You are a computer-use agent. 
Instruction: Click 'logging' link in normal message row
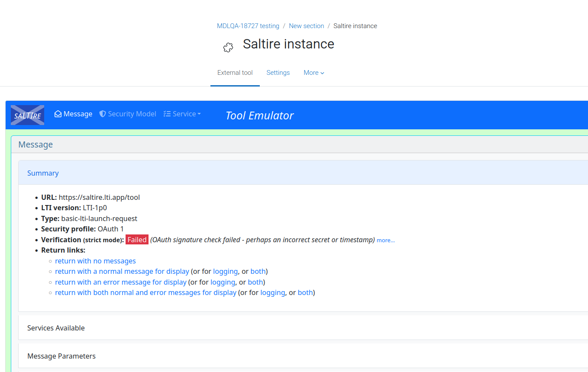pos(225,272)
